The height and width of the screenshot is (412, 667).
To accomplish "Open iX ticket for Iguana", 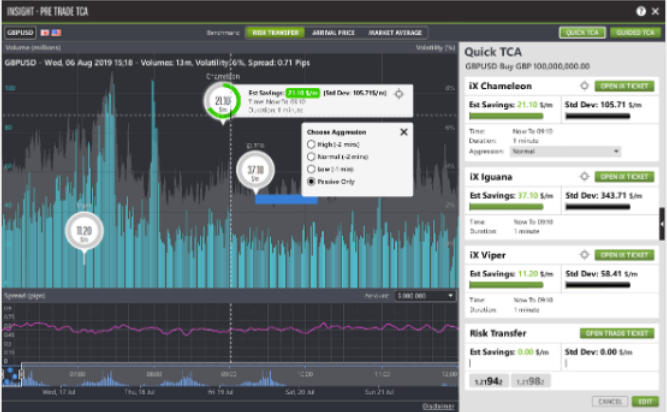I will pyautogui.click(x=624, y=176).
